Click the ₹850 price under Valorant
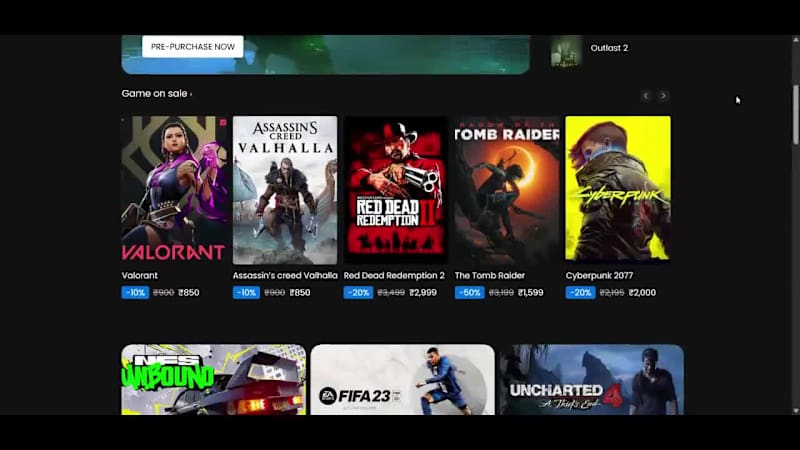Image resolution: width=800 pixels, height=450 pixels. click(189, 293)
